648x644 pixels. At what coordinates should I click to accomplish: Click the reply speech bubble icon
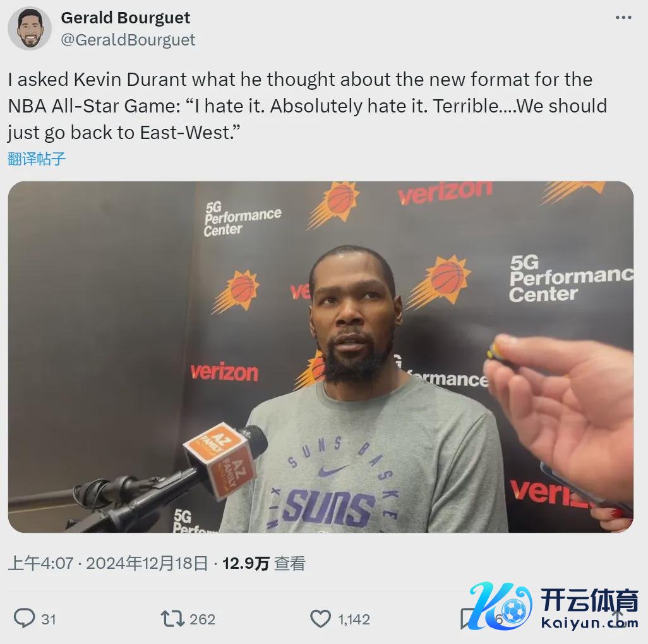coord(24,618)
